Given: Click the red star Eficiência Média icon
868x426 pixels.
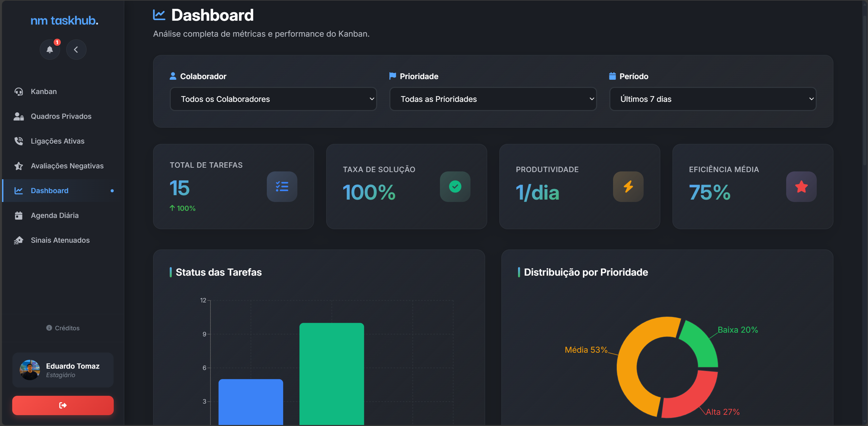Looking at the screenshot, I should click(801, 187).
